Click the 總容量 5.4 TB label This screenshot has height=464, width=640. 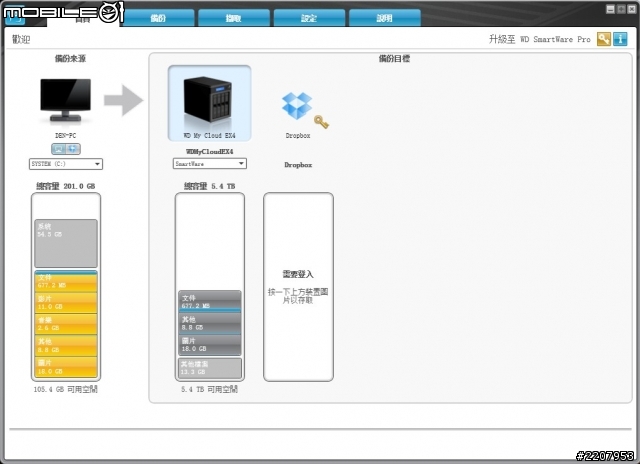coord(209,186)
